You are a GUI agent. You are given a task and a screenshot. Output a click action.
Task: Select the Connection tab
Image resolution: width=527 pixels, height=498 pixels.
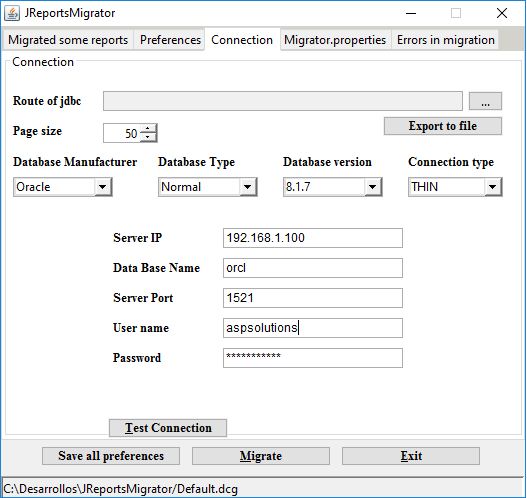coord(242,40)
